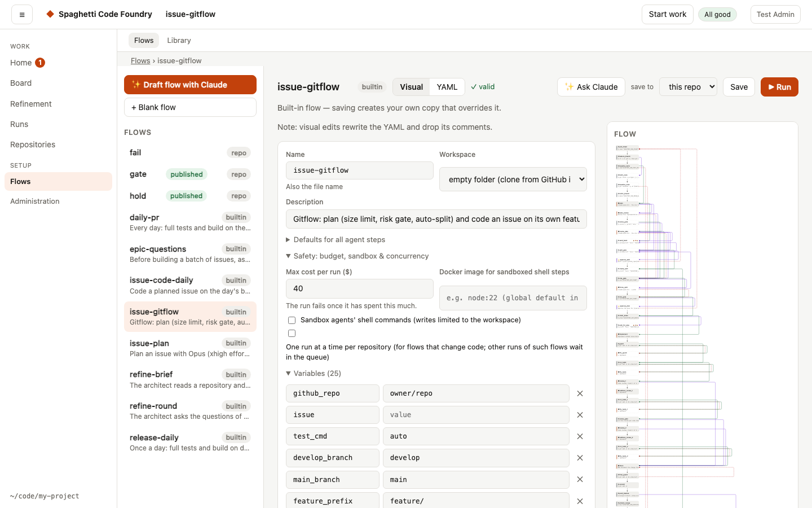This screenshot has width=812, height=508.
Task: Toggle one run at a time per repository
Action: coord(292,334)
